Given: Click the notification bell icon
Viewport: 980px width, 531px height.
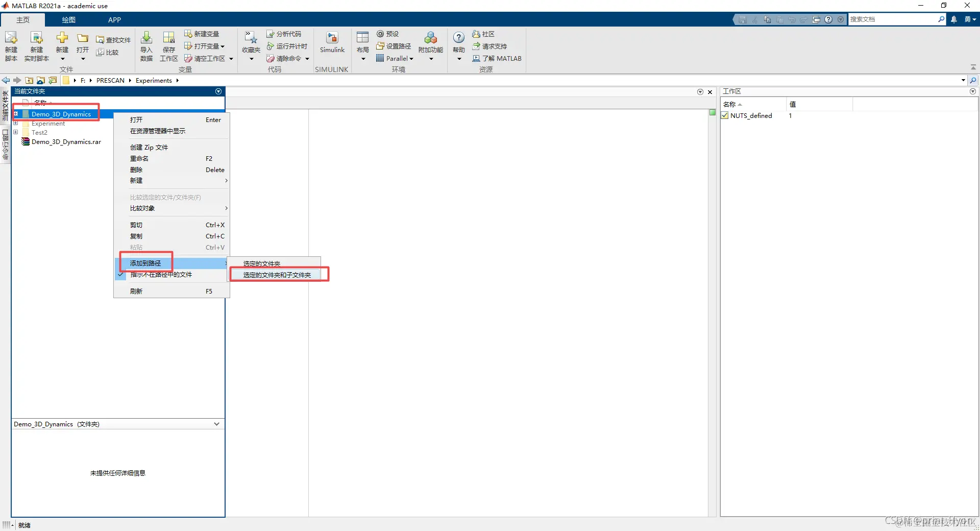Looking at the screenshot, I should pos(954,19).
